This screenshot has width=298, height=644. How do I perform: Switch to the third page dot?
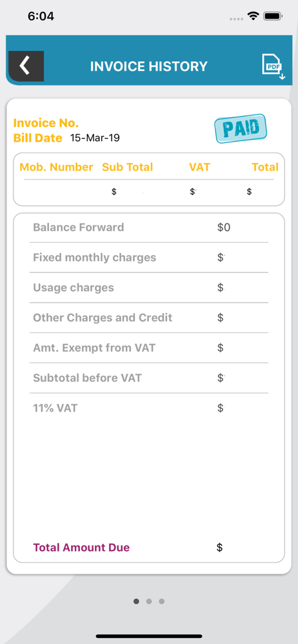(x=162, y=601)
